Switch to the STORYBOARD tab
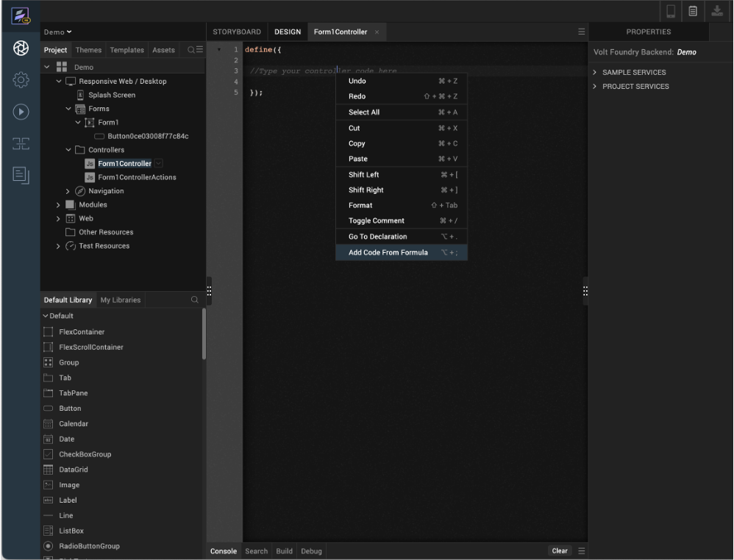The image size is (734, 560). click(x=237, y=32)
